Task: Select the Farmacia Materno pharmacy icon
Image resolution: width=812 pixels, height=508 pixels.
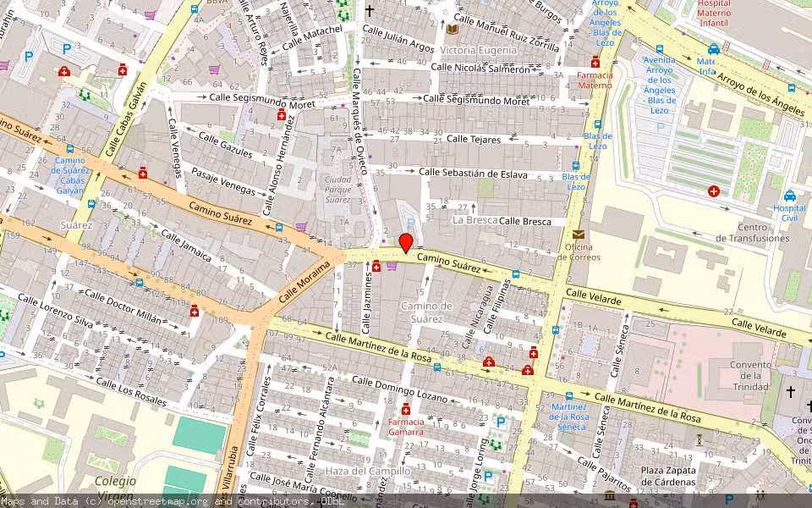Action: pyautogui.click(x=595, y=62)
